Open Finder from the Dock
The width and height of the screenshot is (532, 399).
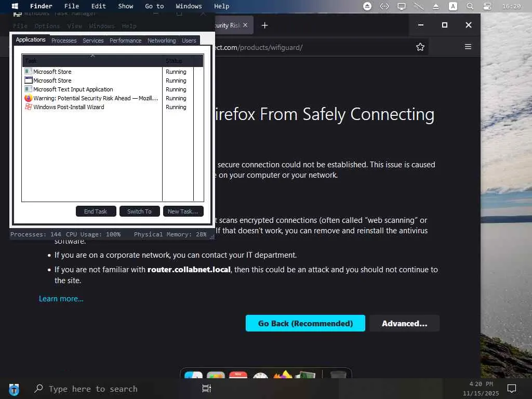(x=193, y=375)
